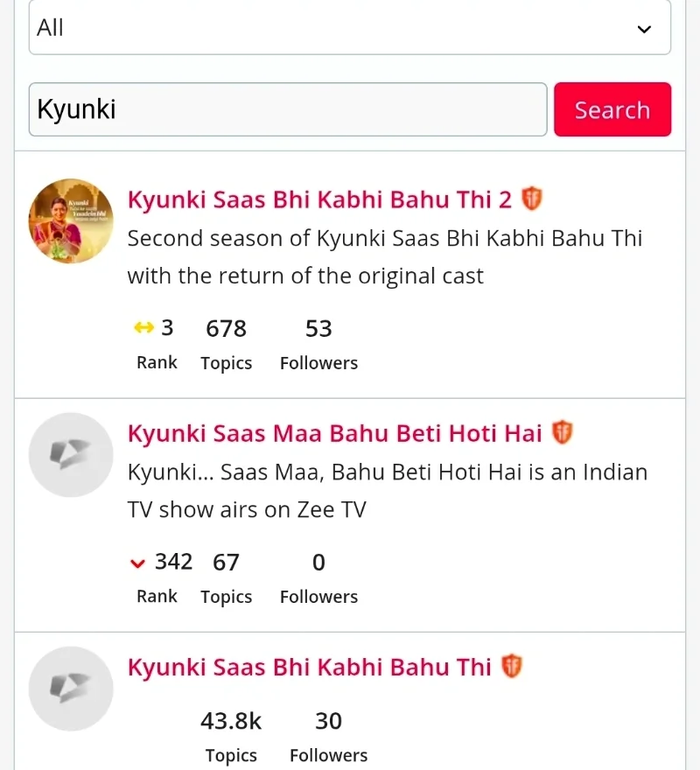Open Kyunki Saas Bhi Kabhi Bahu Thi forum

click(x=310, y=667)
